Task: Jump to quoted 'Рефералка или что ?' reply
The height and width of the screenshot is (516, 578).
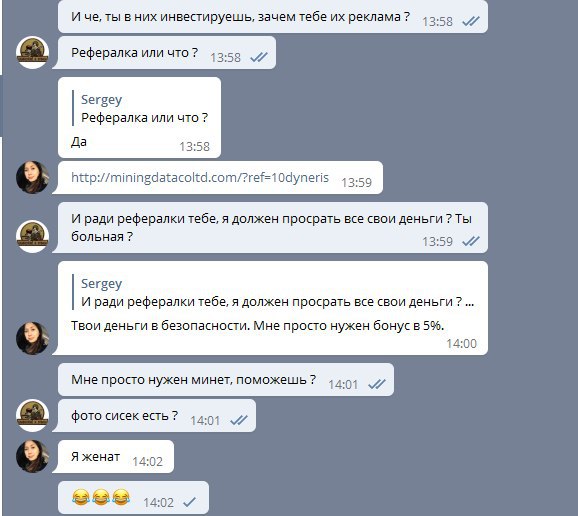Action: point(140,108)
